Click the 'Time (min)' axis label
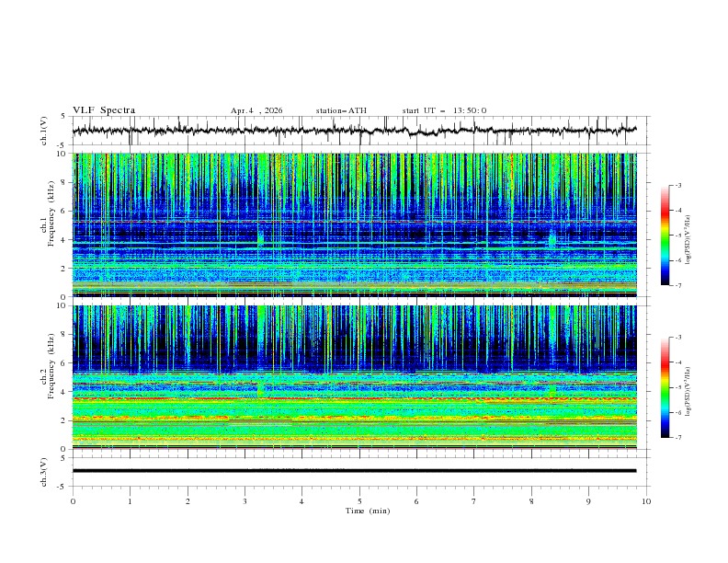 tap(368, 511)
